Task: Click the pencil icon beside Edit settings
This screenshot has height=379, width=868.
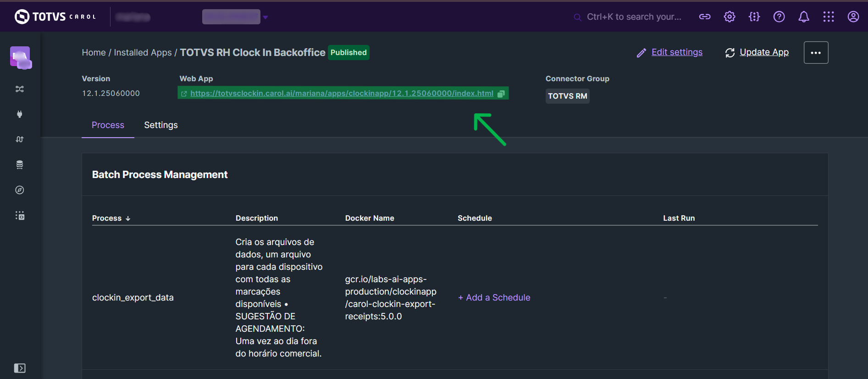Action: click(x=641, y=53)
